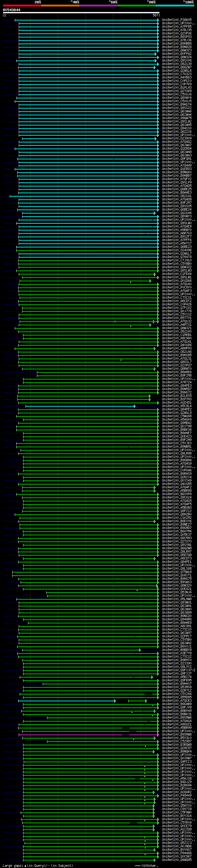Viewport: 197px width, 868px height.
Task: Click UniRef100_B9RHS9 label
Action: 176,474
